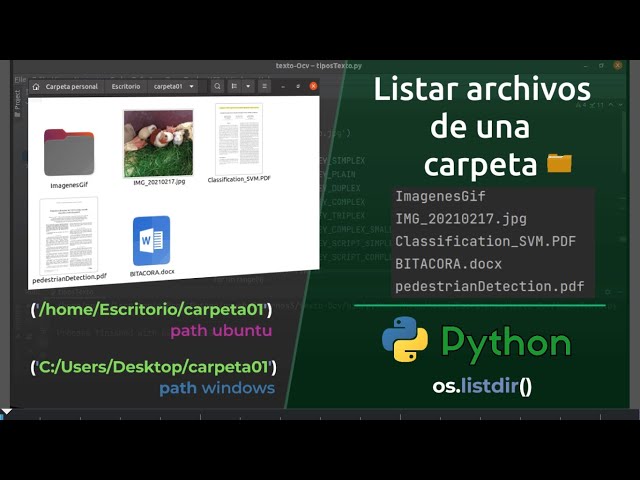Click the yellow folder icon beside carpeta
The image size is (640, 480).
[x=559, y=163]
